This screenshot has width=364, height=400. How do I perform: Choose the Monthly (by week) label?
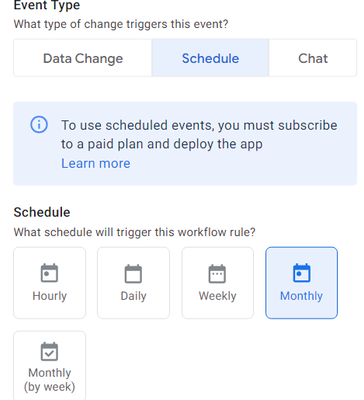pos(50,380)
